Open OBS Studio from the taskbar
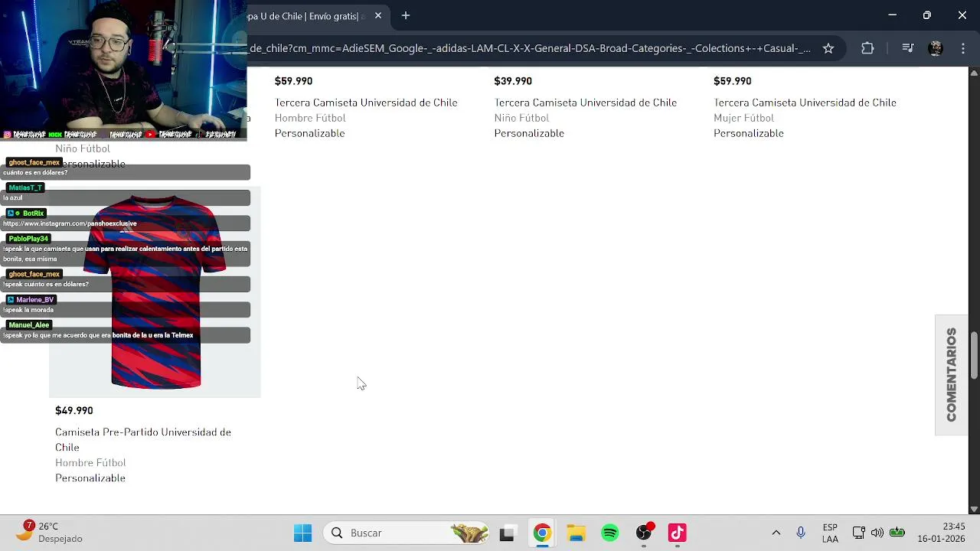Image resolution: width=980 pixels, height=551 pixels. [644, 533]
